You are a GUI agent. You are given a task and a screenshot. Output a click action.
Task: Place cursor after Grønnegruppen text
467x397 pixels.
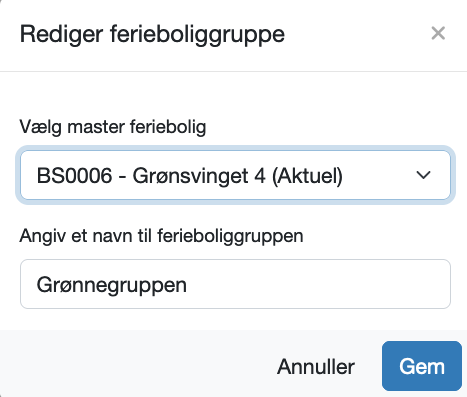189,285
